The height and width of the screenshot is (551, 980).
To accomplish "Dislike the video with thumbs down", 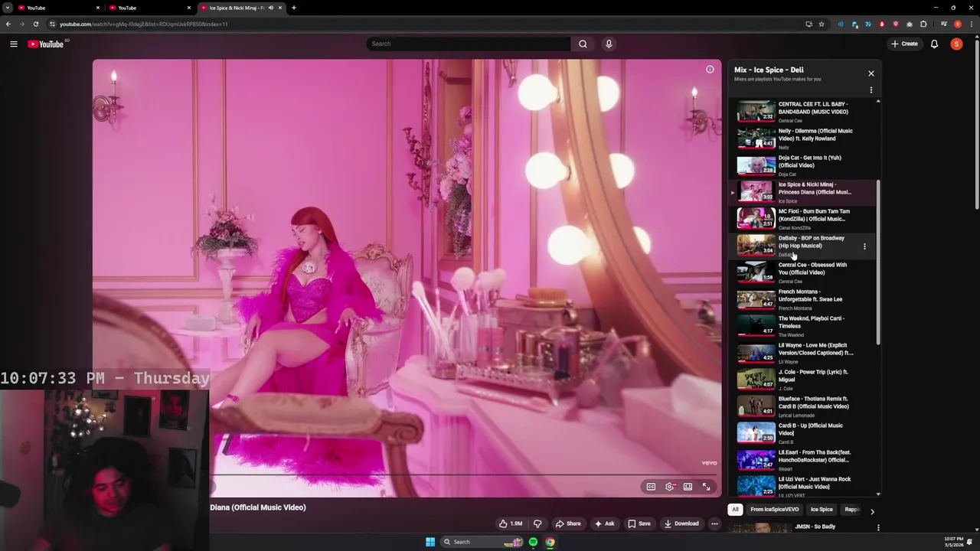I will (x=537, y=523).
